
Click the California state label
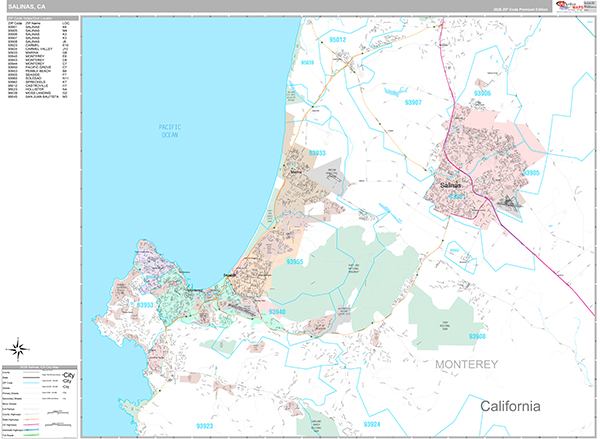coord(510,406)
